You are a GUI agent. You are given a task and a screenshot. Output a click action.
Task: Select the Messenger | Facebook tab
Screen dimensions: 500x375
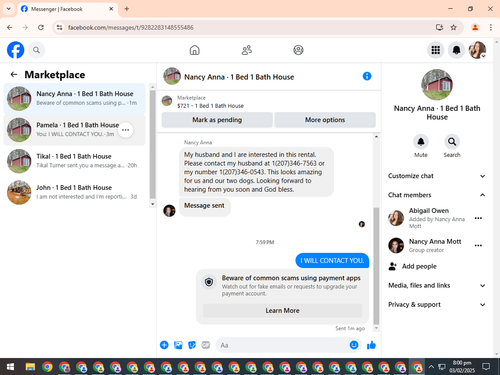[67, 9]
